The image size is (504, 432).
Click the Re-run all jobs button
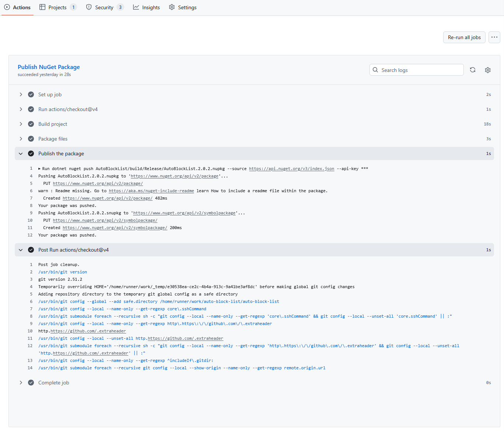pos(464,37)
